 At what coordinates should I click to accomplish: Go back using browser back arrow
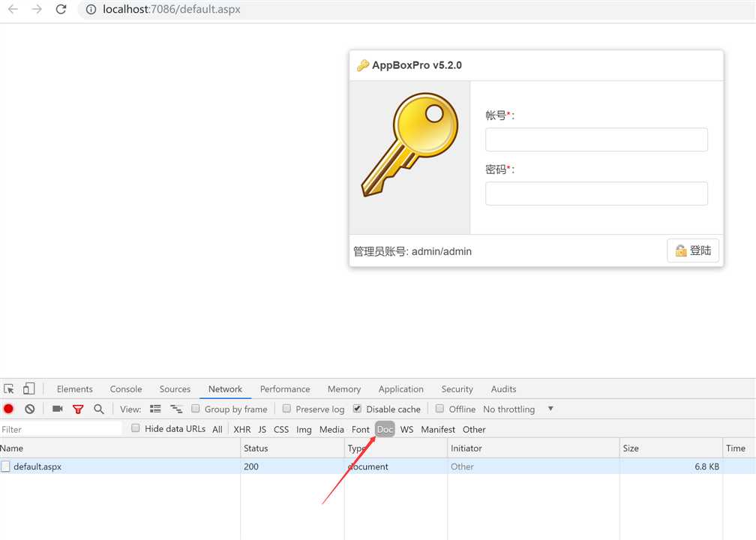point(13,9)
